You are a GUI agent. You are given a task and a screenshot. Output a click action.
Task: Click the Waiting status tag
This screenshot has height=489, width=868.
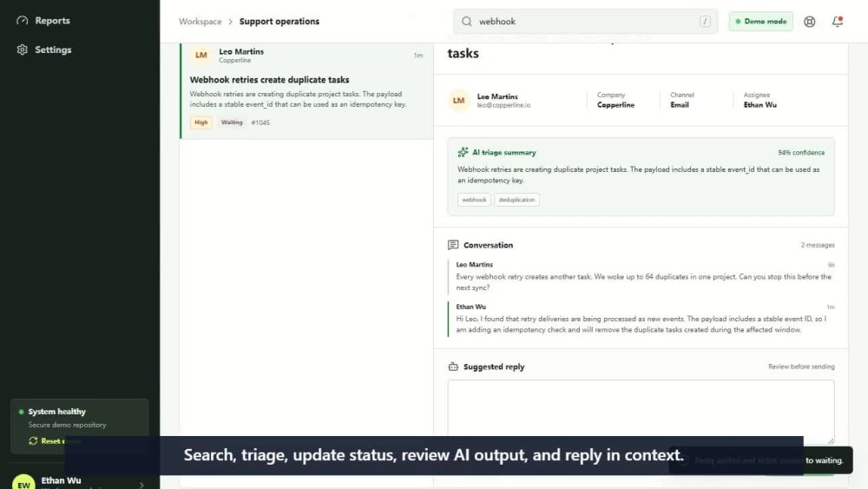[232, 122]
